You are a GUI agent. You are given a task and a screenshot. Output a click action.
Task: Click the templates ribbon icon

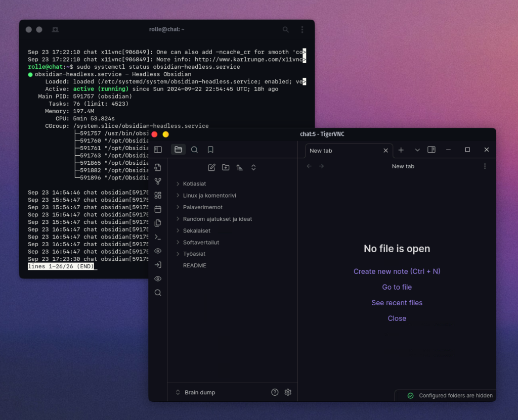click(158, 223)
